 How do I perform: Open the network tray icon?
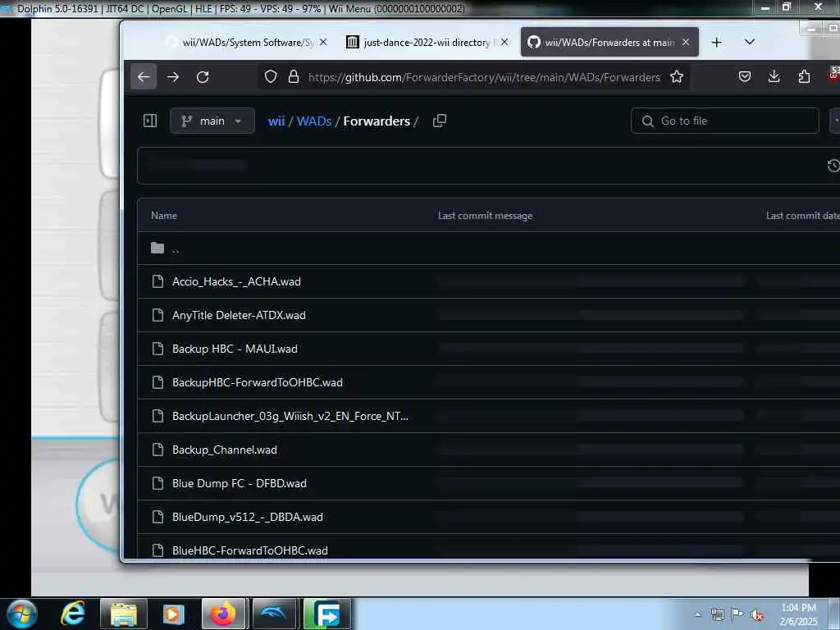tap(717, 614)
